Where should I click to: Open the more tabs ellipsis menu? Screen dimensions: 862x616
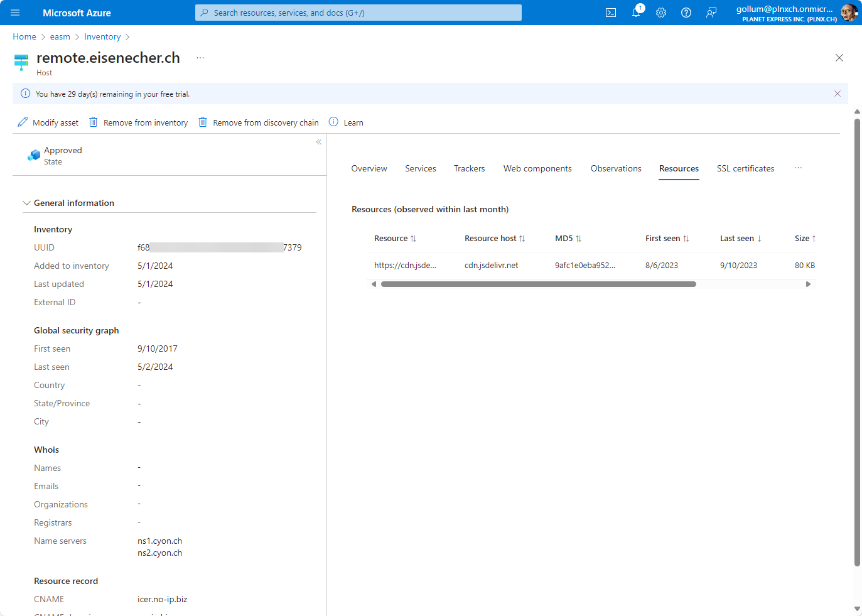click(798, 168)
